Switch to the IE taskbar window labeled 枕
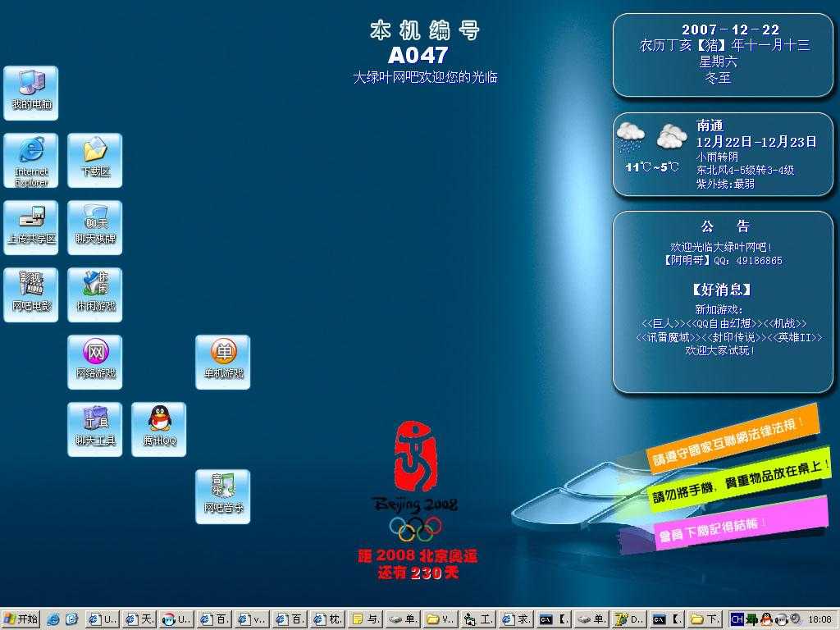This screenshot has height=630, width=840. click(327, 620)
